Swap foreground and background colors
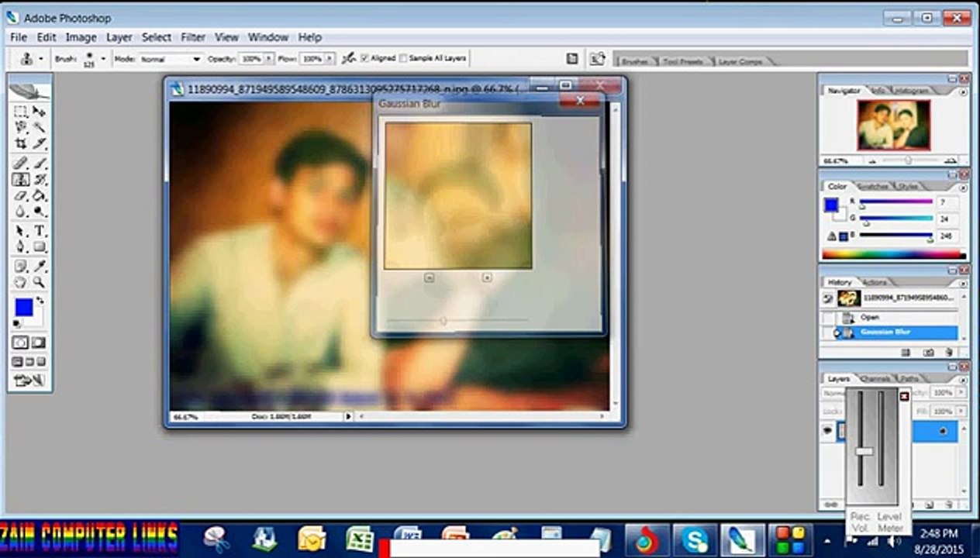The width and height of the screenshot is (980, 558). [40, 301]
